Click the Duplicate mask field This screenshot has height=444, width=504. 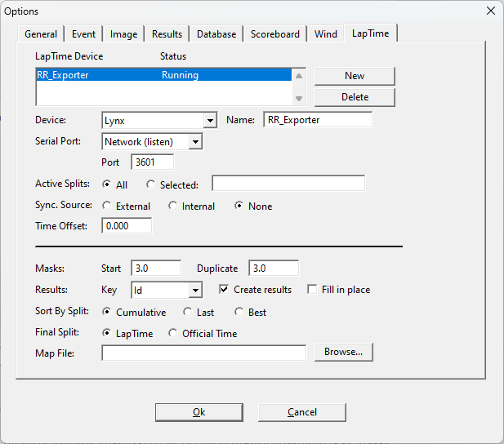[x=274, y=268]
